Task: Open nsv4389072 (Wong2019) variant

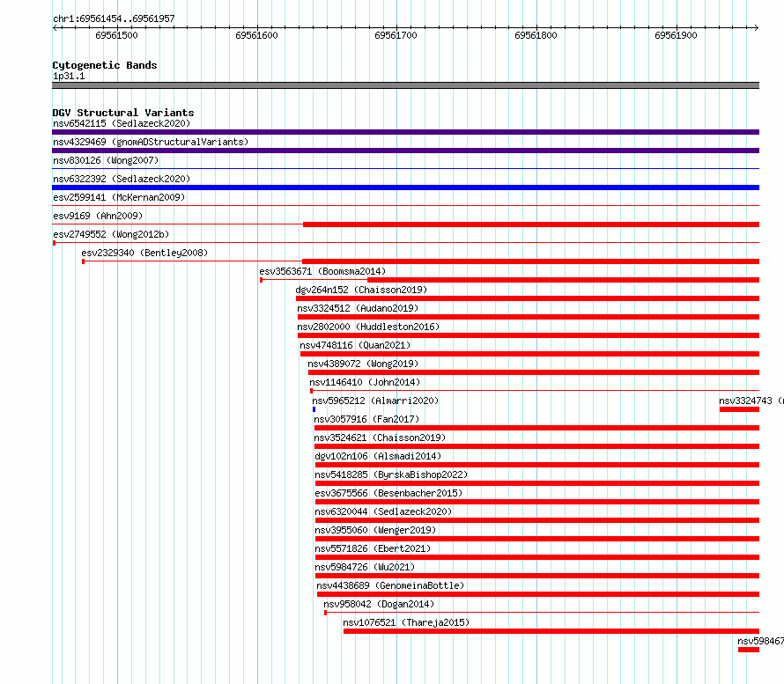Action: click(x=363, y=364)
